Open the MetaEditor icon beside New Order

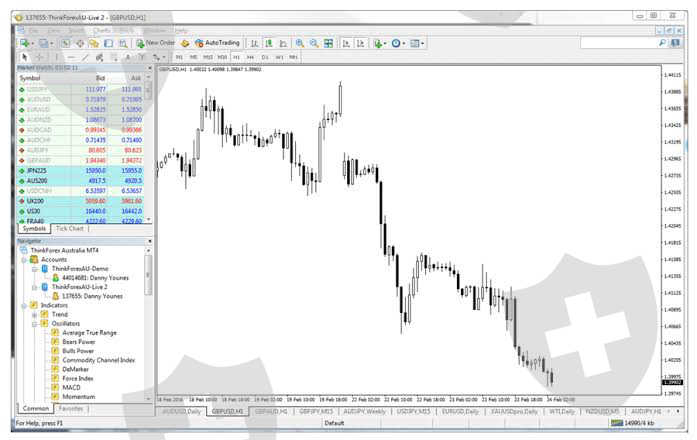click(x=185, y=43)
